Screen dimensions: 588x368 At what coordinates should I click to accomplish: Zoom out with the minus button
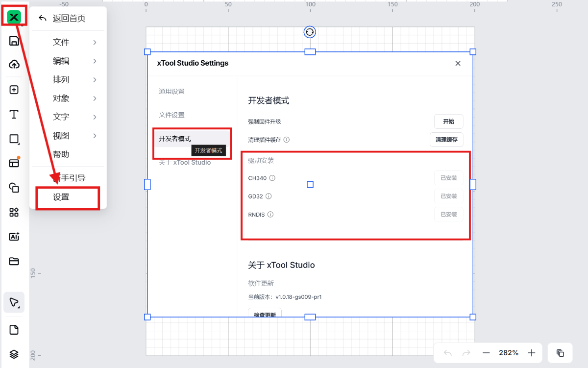486,353
